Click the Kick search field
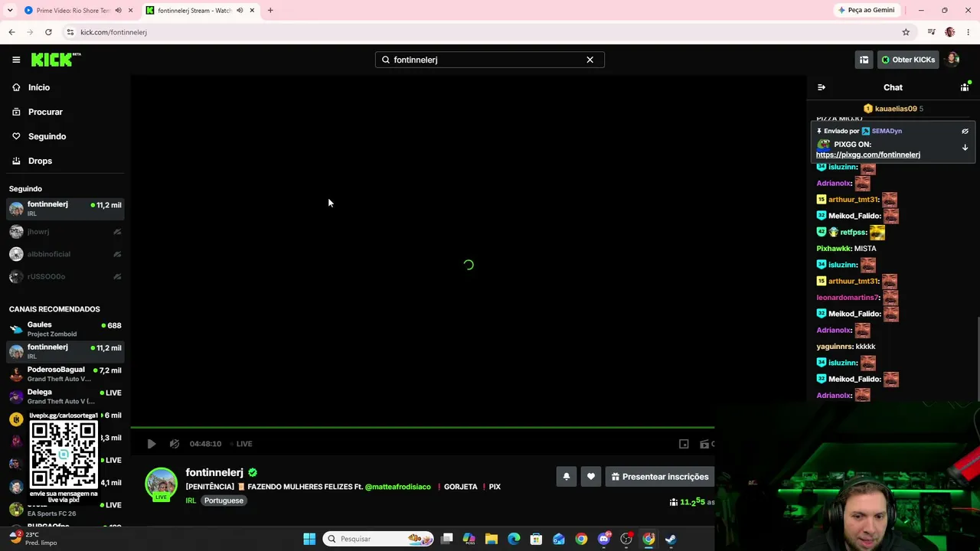Image resolution: width=980 pixels, height=551 pixels. tap(489, 60)
